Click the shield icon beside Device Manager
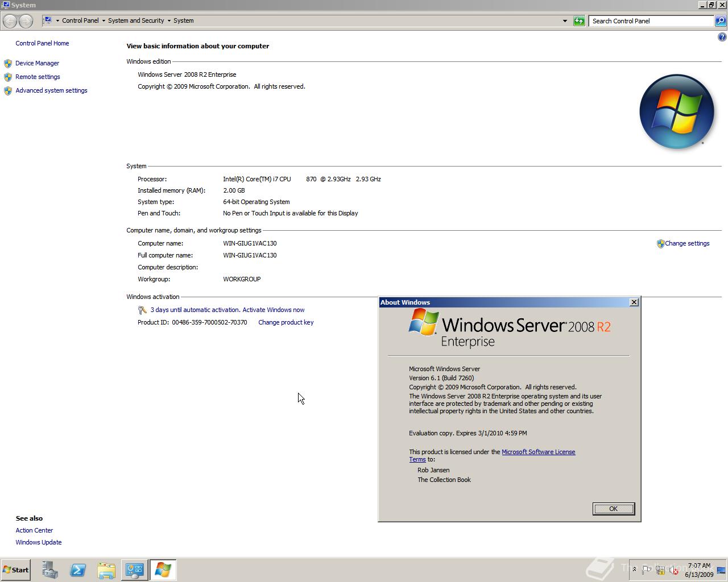 8,63
